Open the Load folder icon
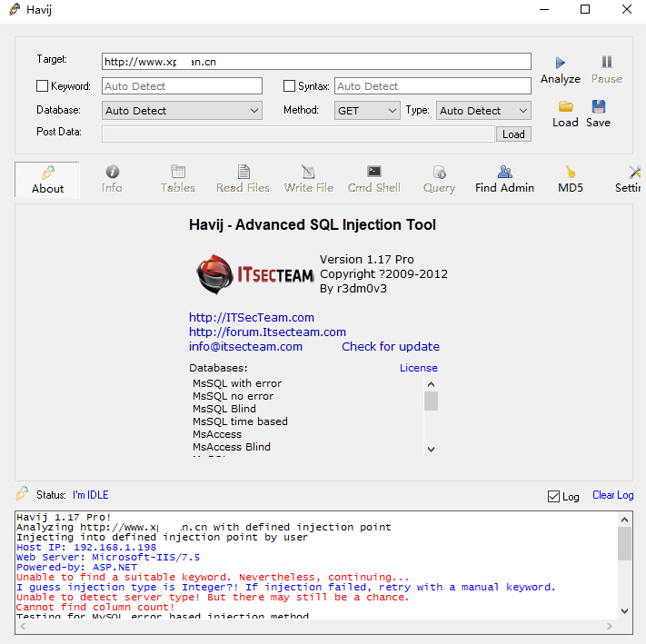This screenshot has width=646, height=644. pyautogui.click(x=566, y=106)
